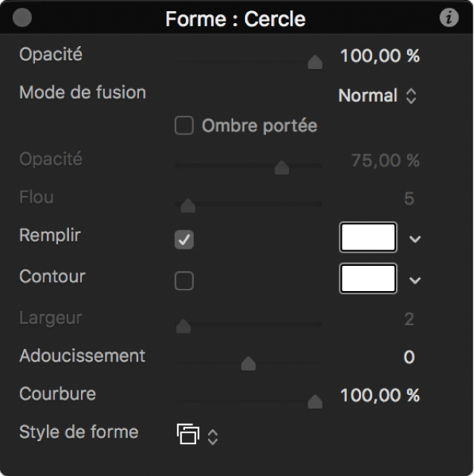Uncheck the Remplir checkbox
Image resolution: width=474 pixels, height=476 pixels.
184,239
